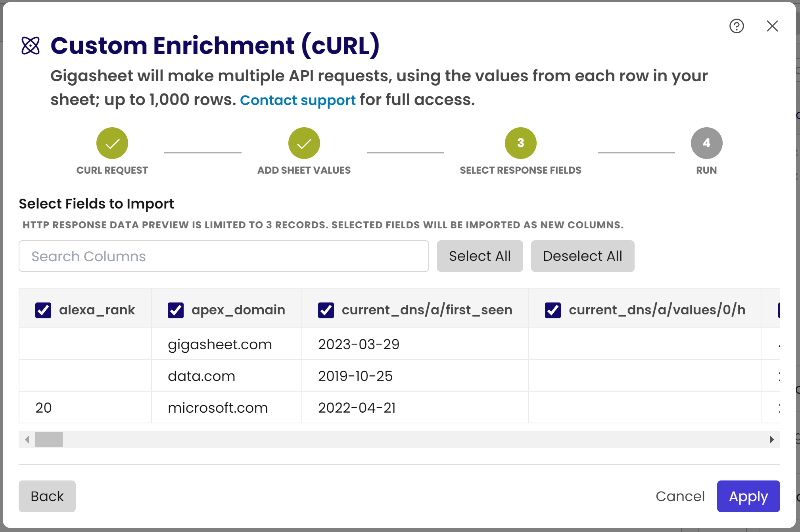The height and width of the screenshot is (532, 800).
Task: Focus the Search Columns input field
Action: click(224, 256)
